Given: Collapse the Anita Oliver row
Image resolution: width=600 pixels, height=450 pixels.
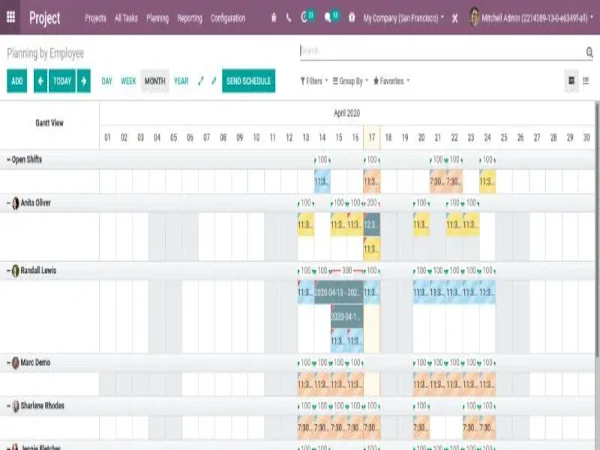Looking at the screenshot, I should click(8, 203).
